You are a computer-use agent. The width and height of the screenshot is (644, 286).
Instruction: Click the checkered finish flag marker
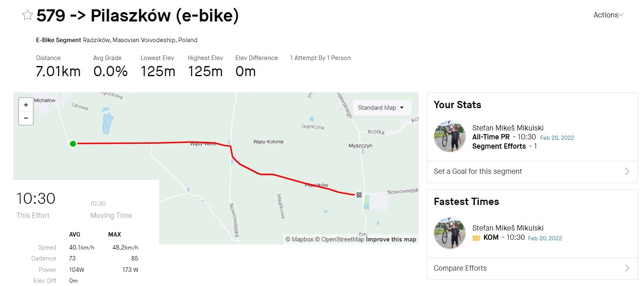(359, 195)
